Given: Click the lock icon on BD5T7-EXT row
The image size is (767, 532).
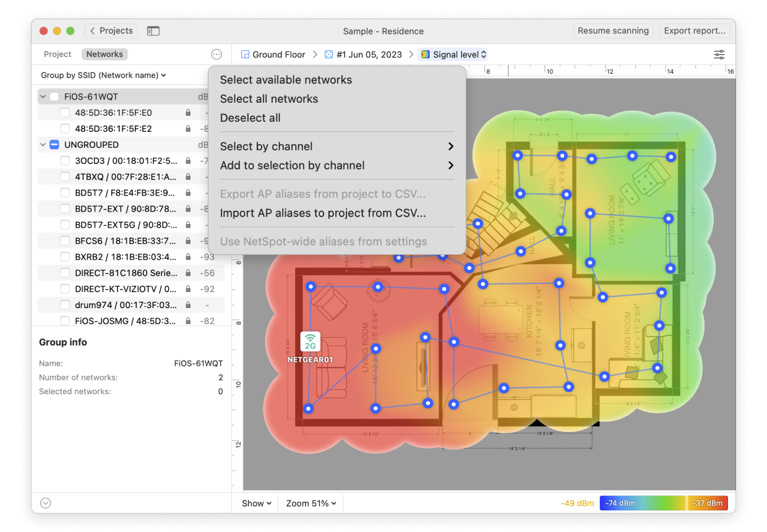Looking at the screenshot, I should coord(188,208).
